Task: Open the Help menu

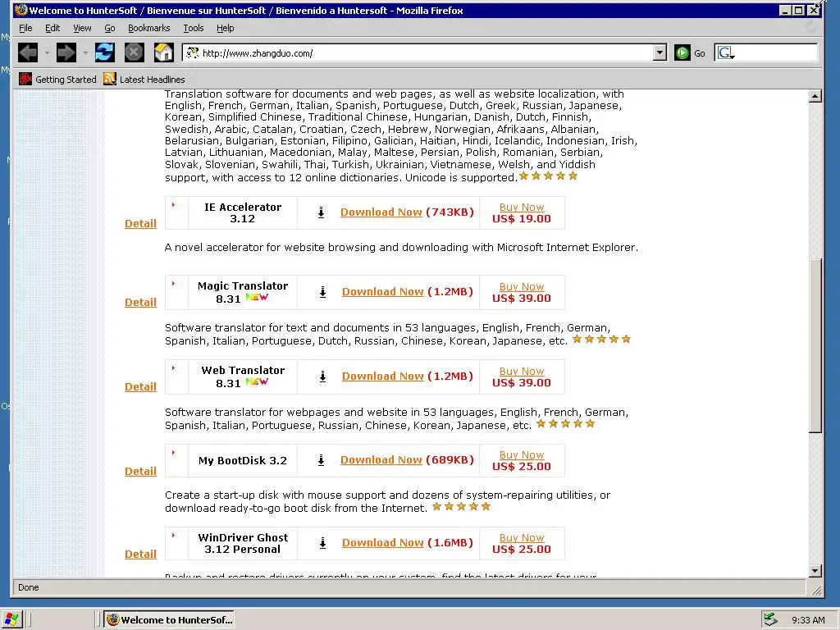Action: point(225,28)
